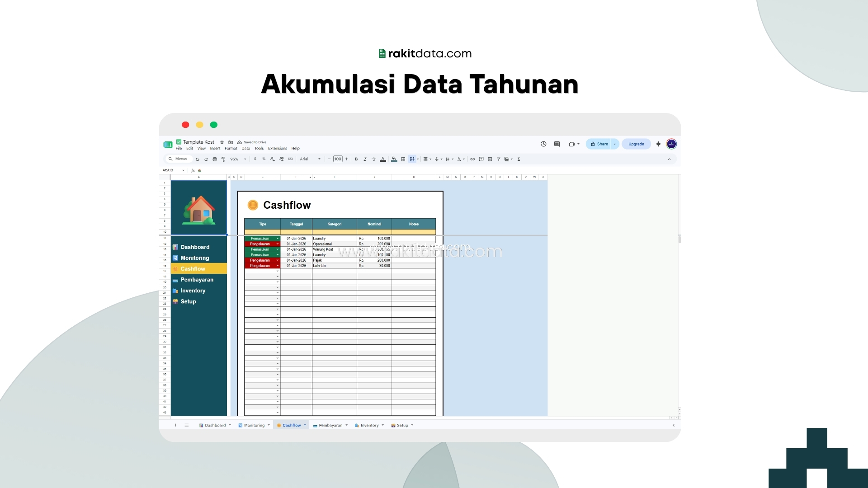Toggle merge cells
The image size is (868, 488).
click(412, 159)
